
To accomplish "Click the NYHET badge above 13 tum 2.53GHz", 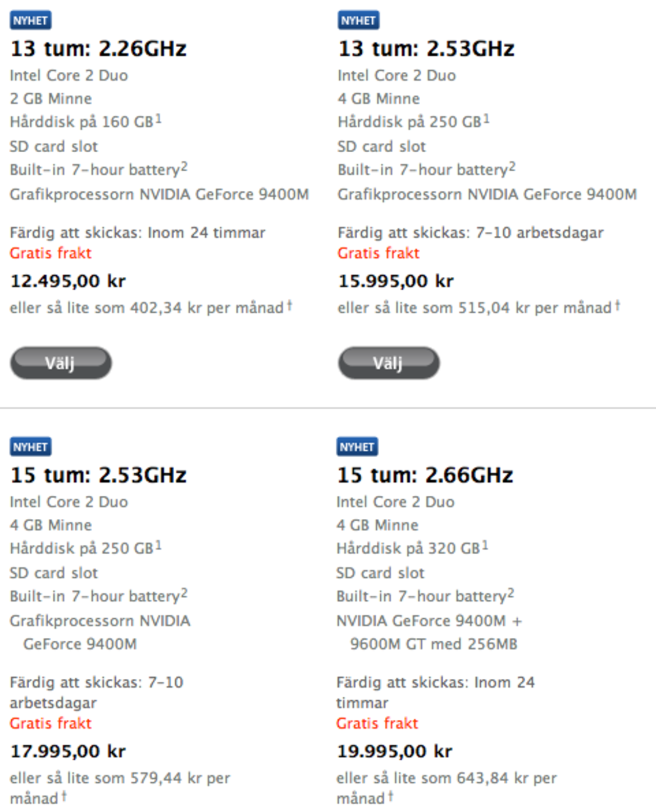I will tap(358, 21).
